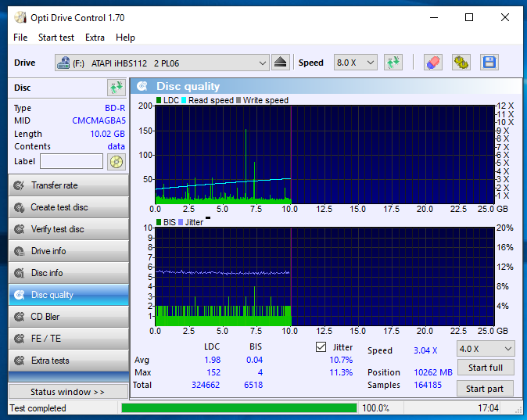
Task: Switch to the Drive info panel
Action: (69, 251)
